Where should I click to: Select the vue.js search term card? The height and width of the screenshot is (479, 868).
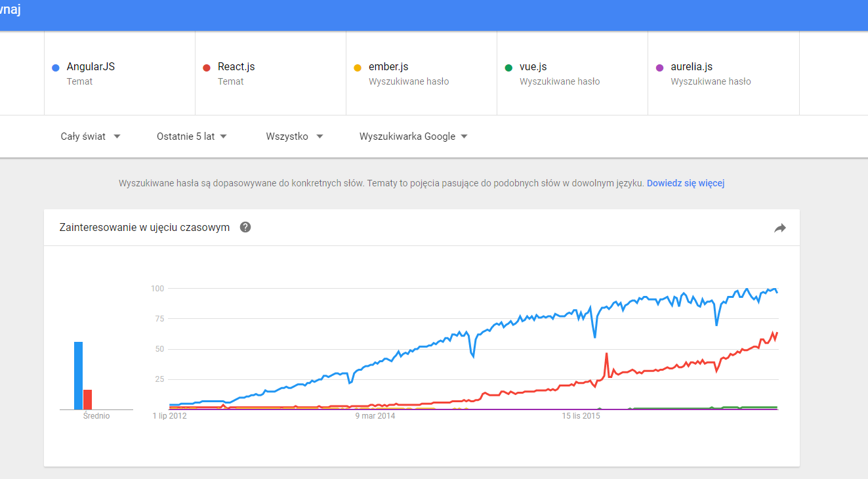573,73
